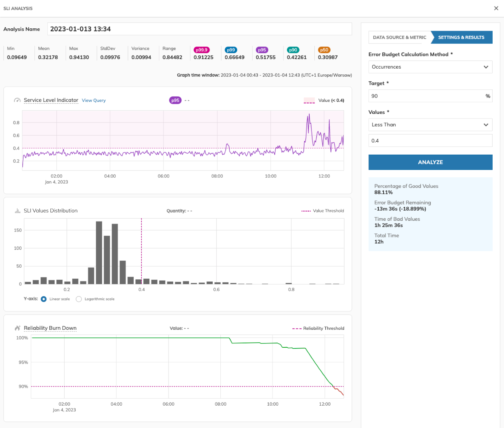Close the SLI Analysis dialog

point(496,9)
